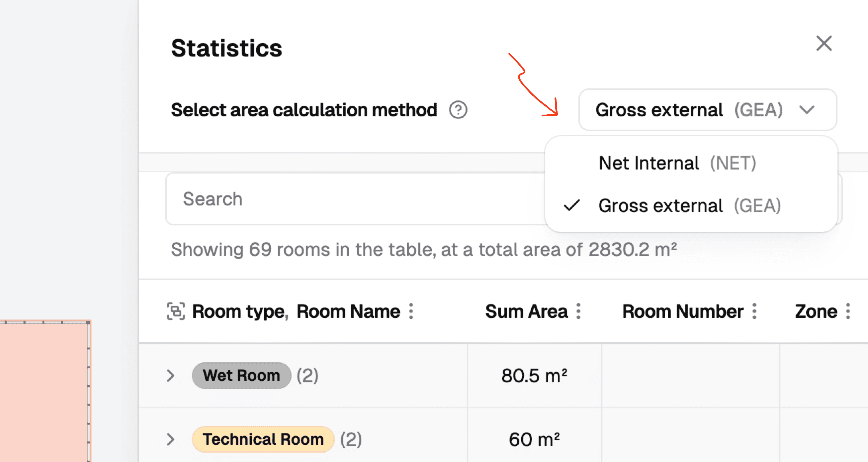This screenshot has width=868, height=462.
Task: Click the 80.5 m² Wet Room area cell
Action: (534, 375)
